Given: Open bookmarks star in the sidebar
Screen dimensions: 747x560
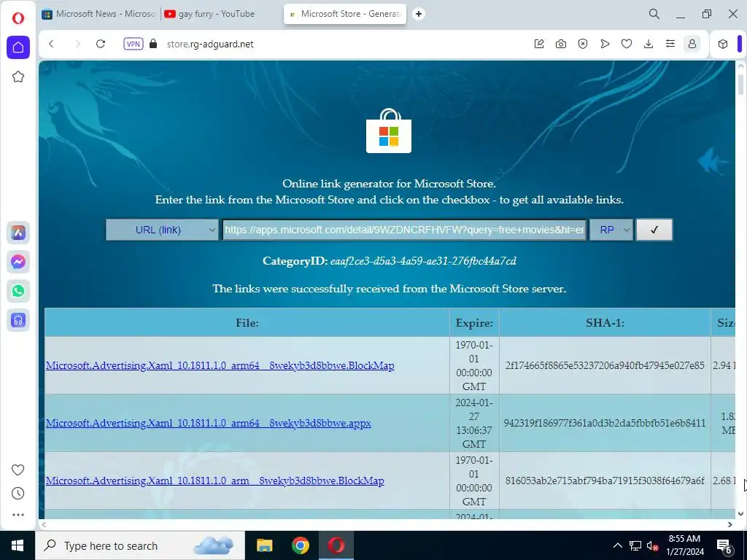Looking at the screenshot, I should coord(18,77).
